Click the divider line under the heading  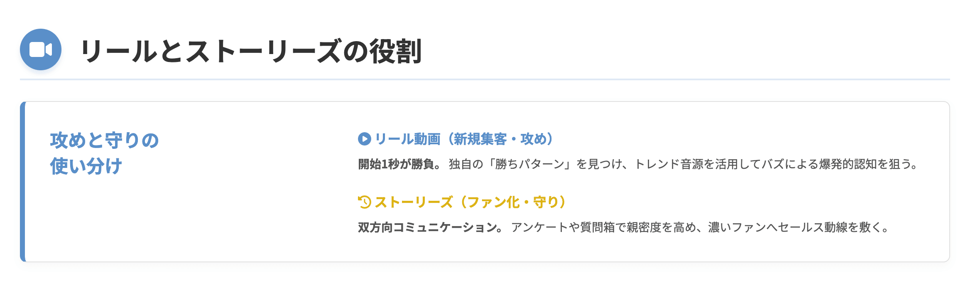point(485,79)
